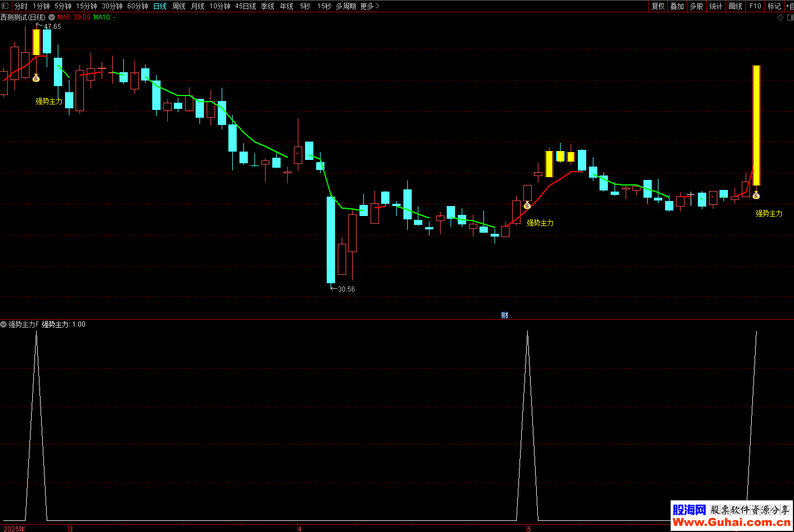The image size is (794, 532).
Task: Click the middle 强势主力 chart label
Action: pos(540,223)
